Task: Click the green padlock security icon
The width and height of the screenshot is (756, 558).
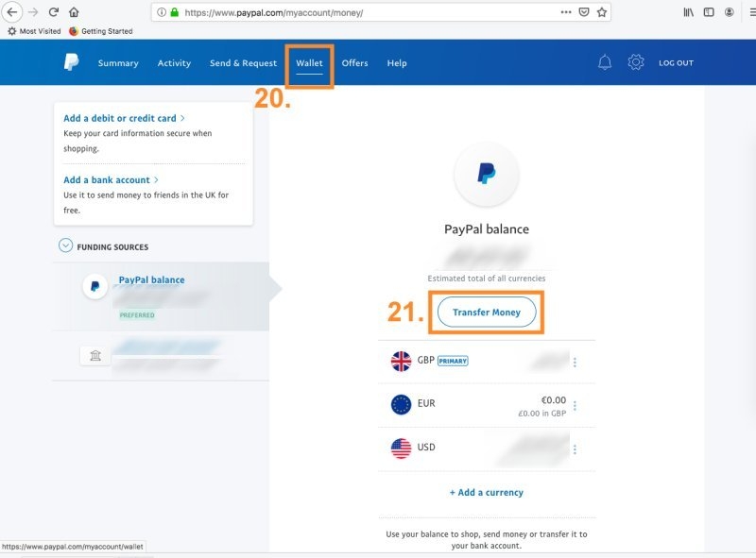Action: click(175, 12)
